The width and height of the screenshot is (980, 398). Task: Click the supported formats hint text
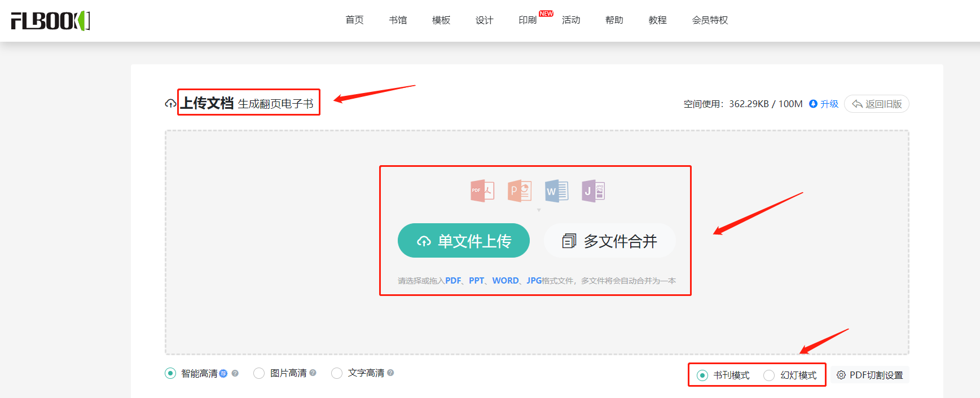tap(537, 281)
